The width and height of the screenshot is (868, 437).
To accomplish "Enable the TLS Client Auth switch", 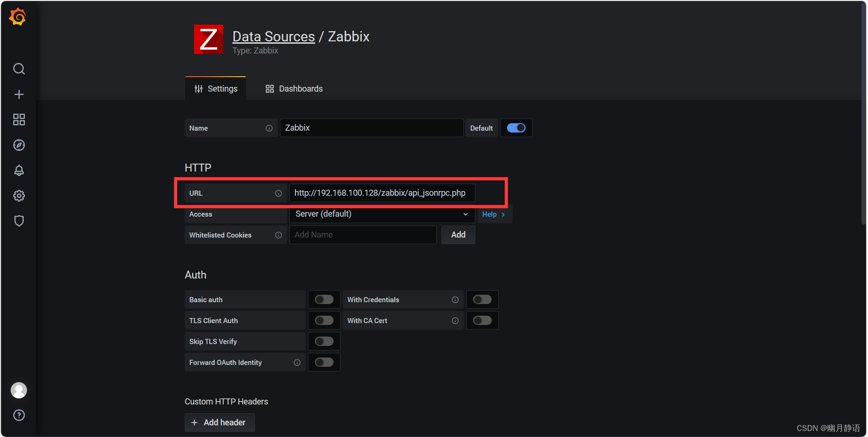I will (324, 320).
